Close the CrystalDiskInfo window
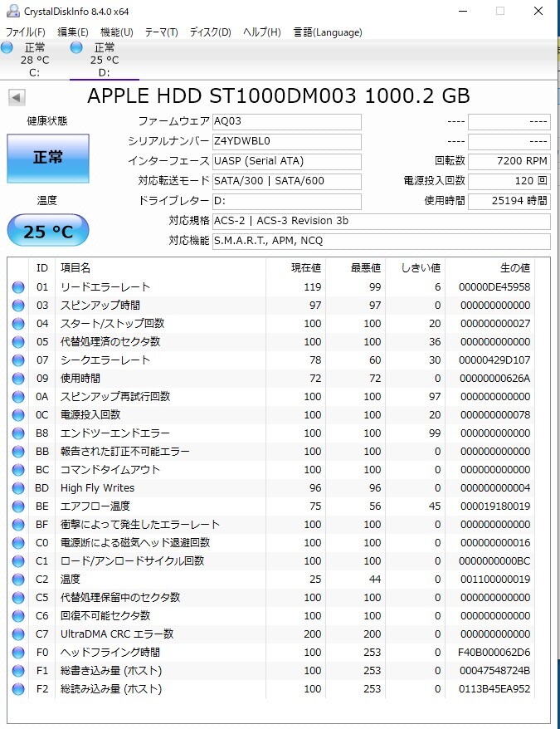 pyautogui.click(x=538, y=11)
